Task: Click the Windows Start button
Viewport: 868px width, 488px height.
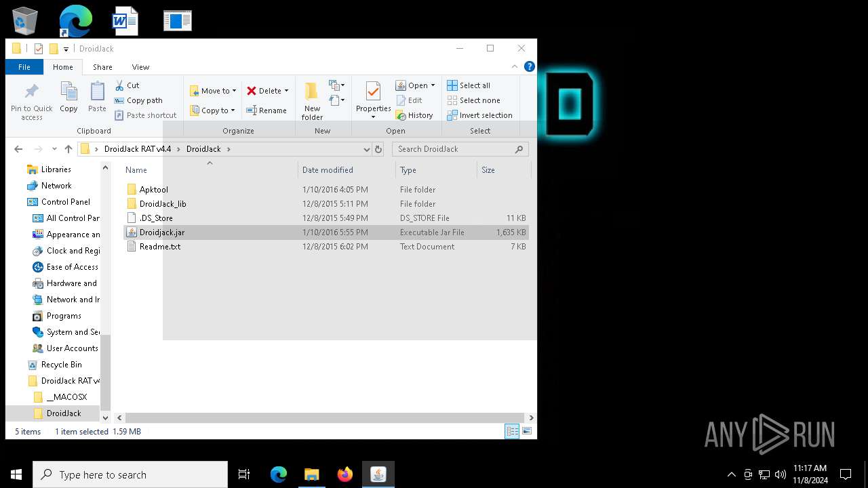Action: pyautogui.click(x=16, y=474)
